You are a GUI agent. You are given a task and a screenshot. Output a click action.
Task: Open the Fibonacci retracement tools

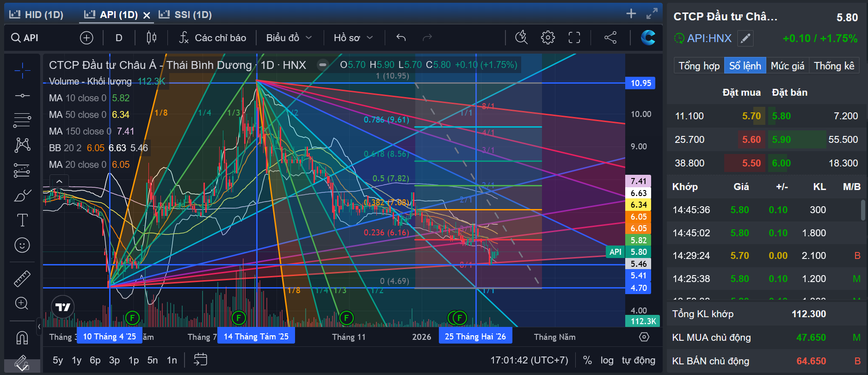(22, 120)
